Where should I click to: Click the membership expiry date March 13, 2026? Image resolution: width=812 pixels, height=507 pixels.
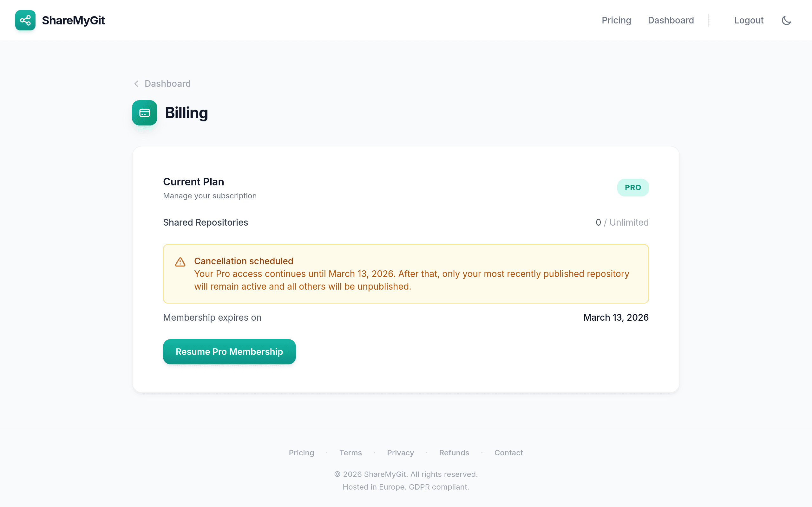(x=616, y=317)
